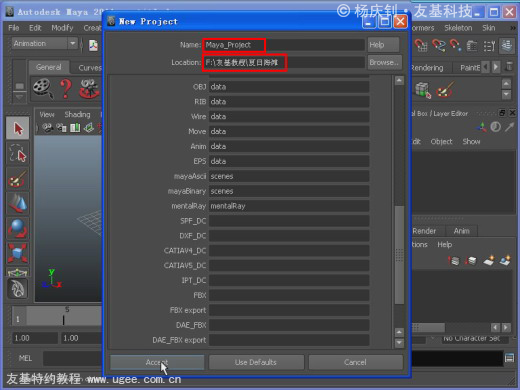520x390 pixels.
Task: Select the arrow Select tool
Action: [x=18, y=128]
